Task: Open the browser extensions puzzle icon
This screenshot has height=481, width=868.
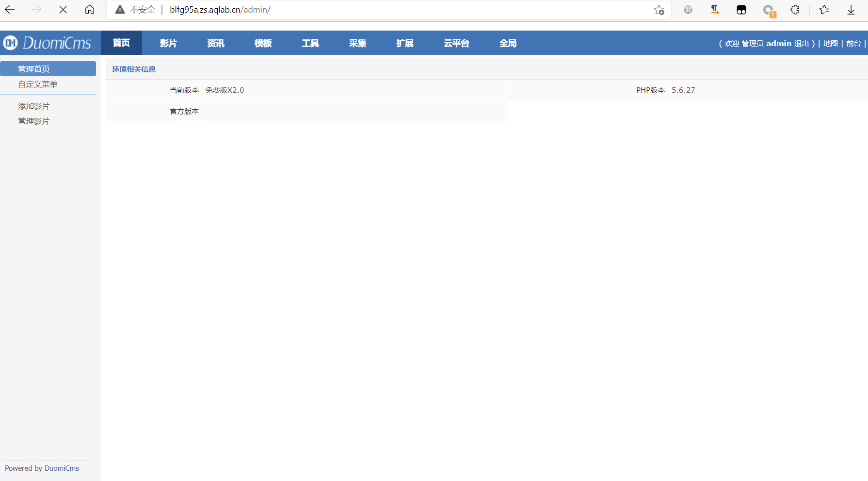Action: click(x=795, y=9)
